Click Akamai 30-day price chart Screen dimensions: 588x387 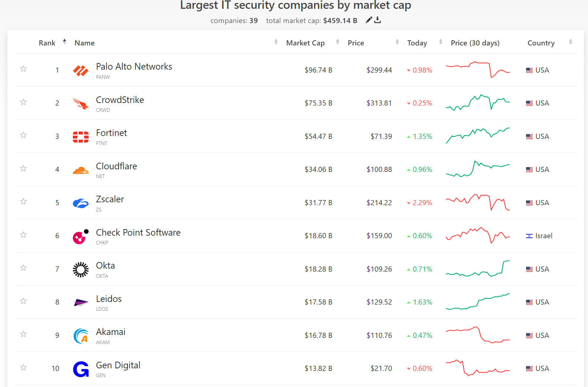pyautogui.click(x=478, y=335)
